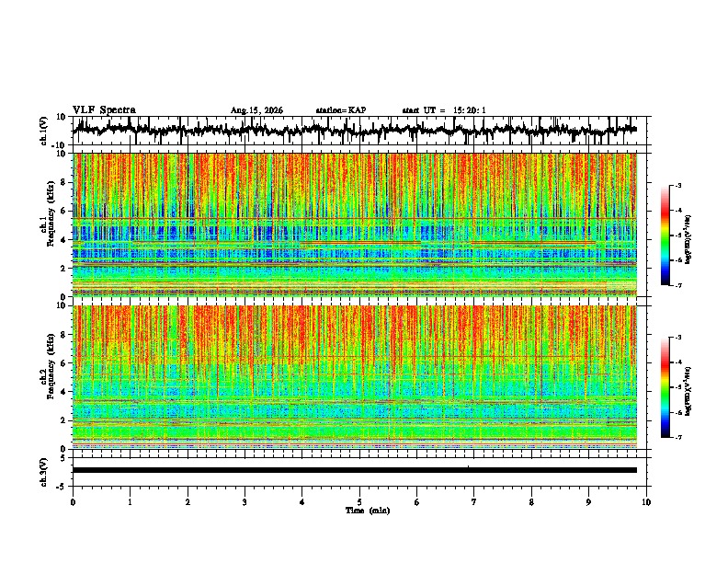Click the Time (min) axis label
The width and height of the screenshot is (728, 563).
coord(368,511)
